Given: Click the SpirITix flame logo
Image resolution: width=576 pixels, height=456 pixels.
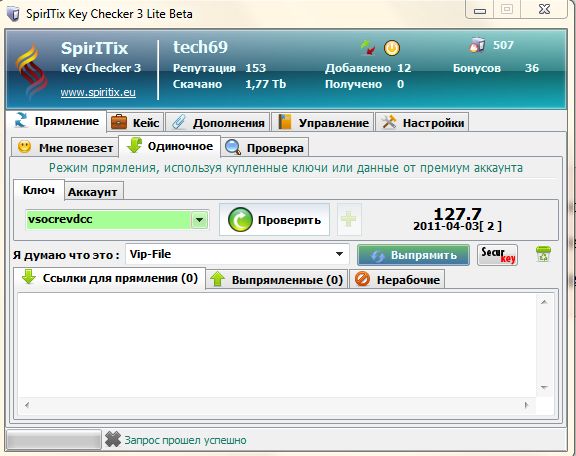Looking at the screenshot, I should pos(32,71).
